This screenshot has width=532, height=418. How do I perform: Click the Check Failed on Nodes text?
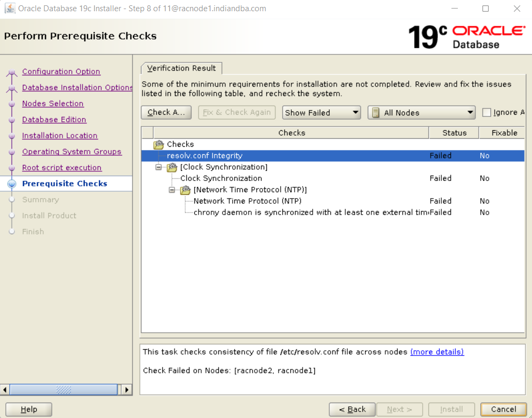229,370
